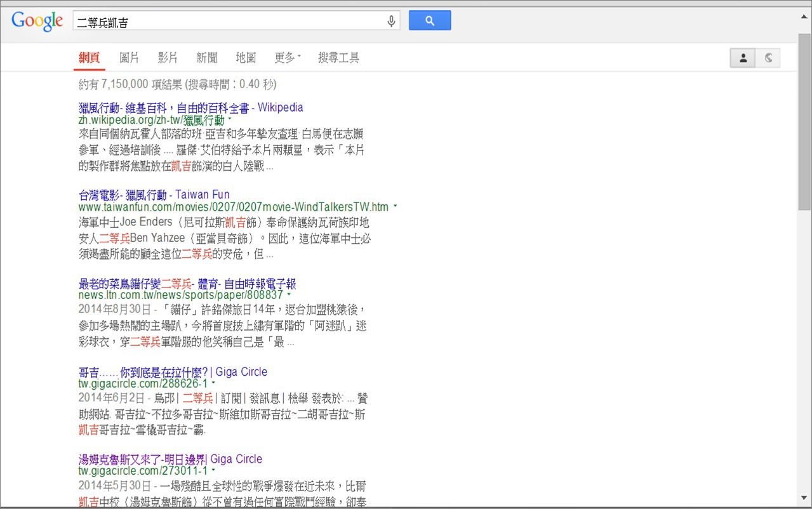812x509 pixels.
Task: Click the result count text 約有 7,150,000 項結果
Action: [x=130, y=84]
